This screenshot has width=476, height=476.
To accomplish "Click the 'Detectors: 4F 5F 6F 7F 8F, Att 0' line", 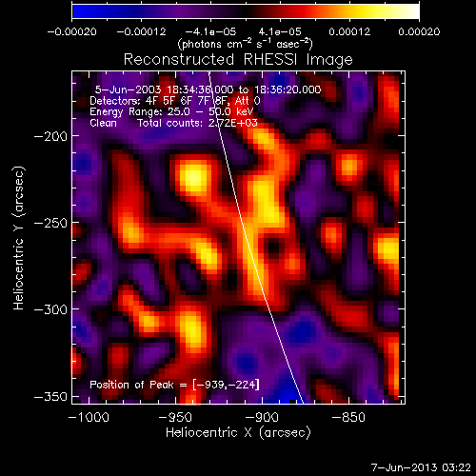I will [x=175, y=101].
